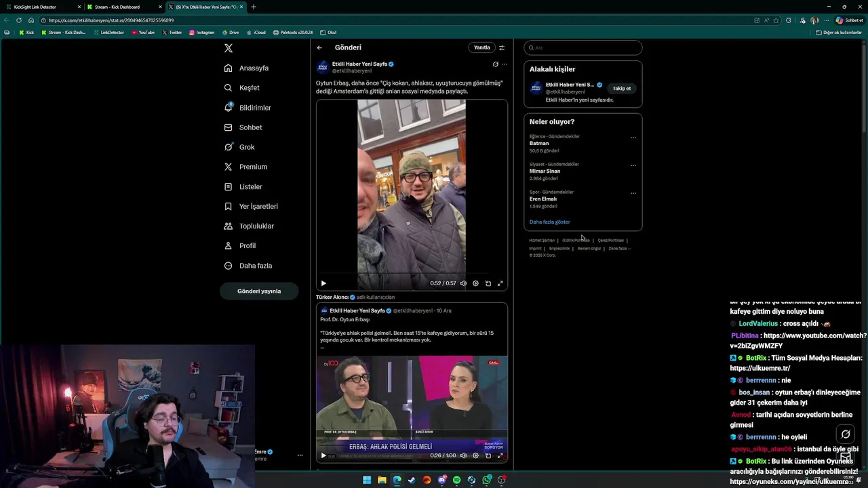Open the Batman trending topic
The height and width of the screenshot is (488, 868).
pos(539,144)
